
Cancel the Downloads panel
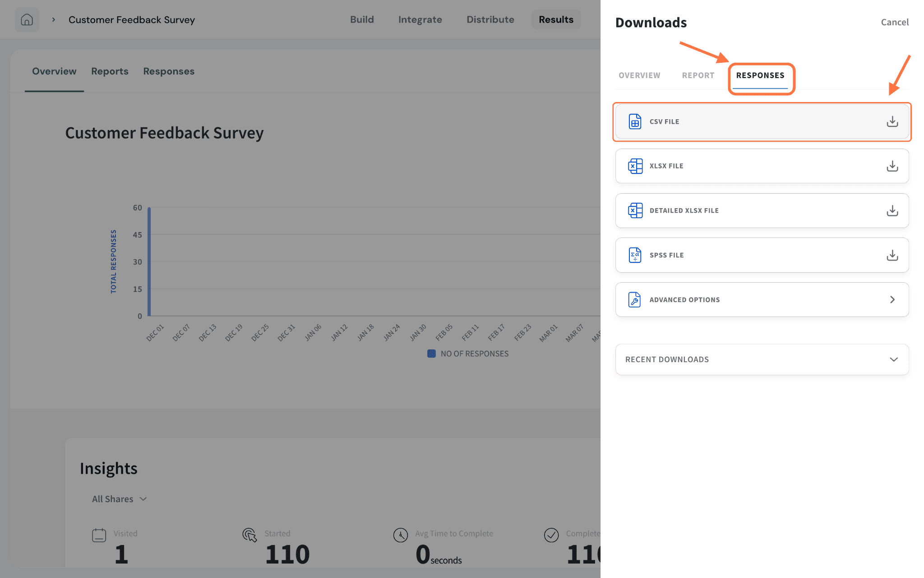(895, 22)
